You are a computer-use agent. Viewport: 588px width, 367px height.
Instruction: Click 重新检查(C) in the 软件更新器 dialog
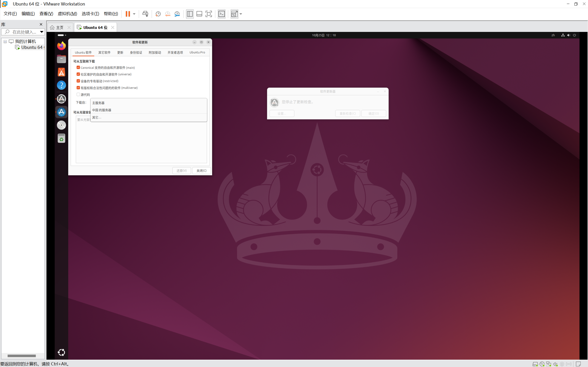point(347,113)
